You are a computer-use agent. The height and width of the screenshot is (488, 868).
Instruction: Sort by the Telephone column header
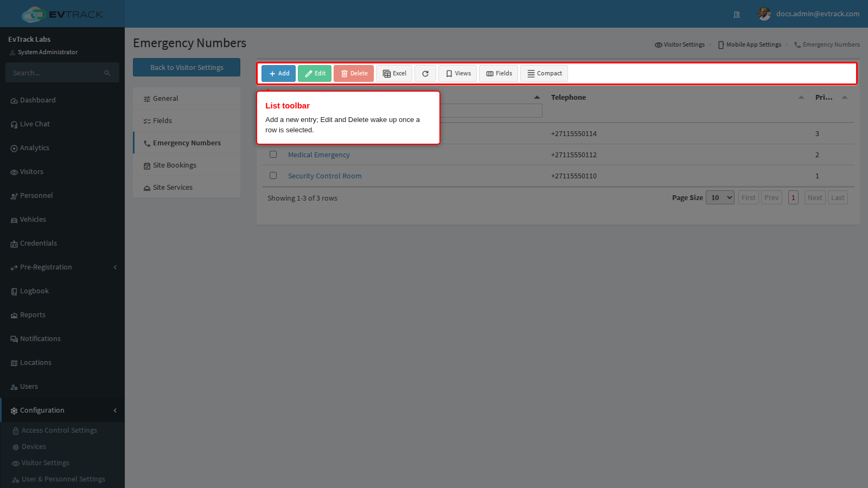coord(569,98)
